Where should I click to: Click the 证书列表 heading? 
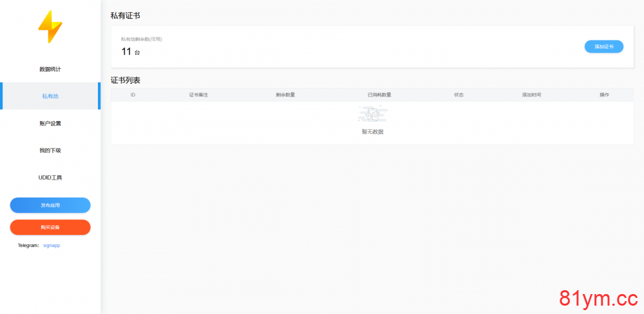pyautogui.click(x=126, y=80)
